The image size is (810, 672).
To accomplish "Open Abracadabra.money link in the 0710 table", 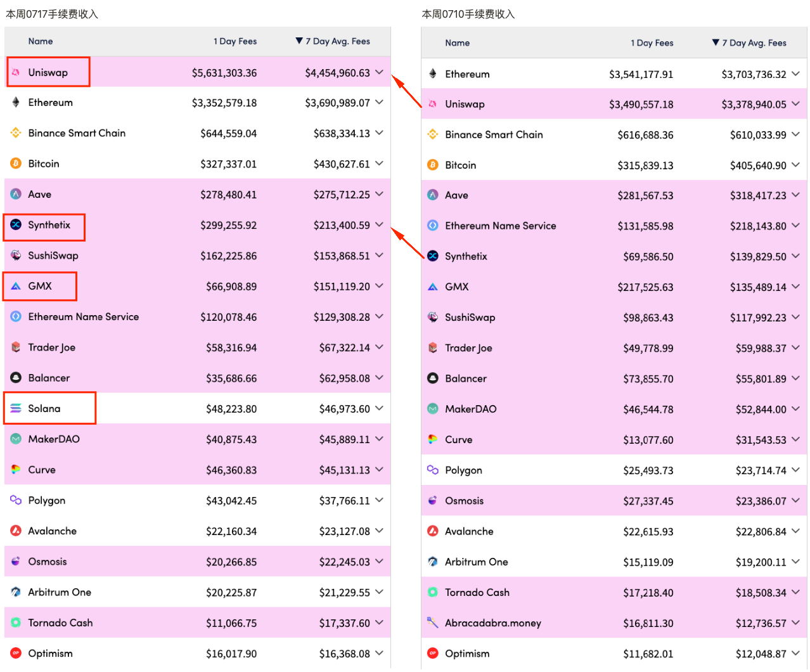I will pyautogui.click(x=493, y=623).
